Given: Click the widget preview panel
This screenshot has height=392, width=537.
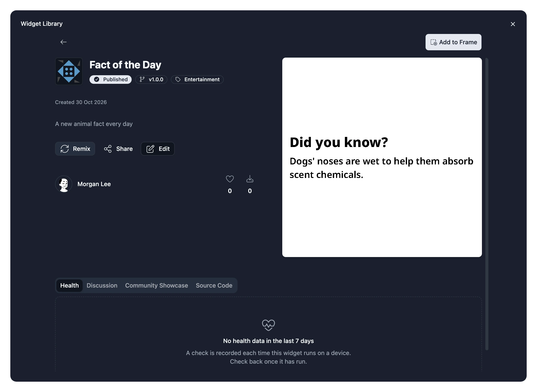Looking at the screenshot, I should pos(382,157).
